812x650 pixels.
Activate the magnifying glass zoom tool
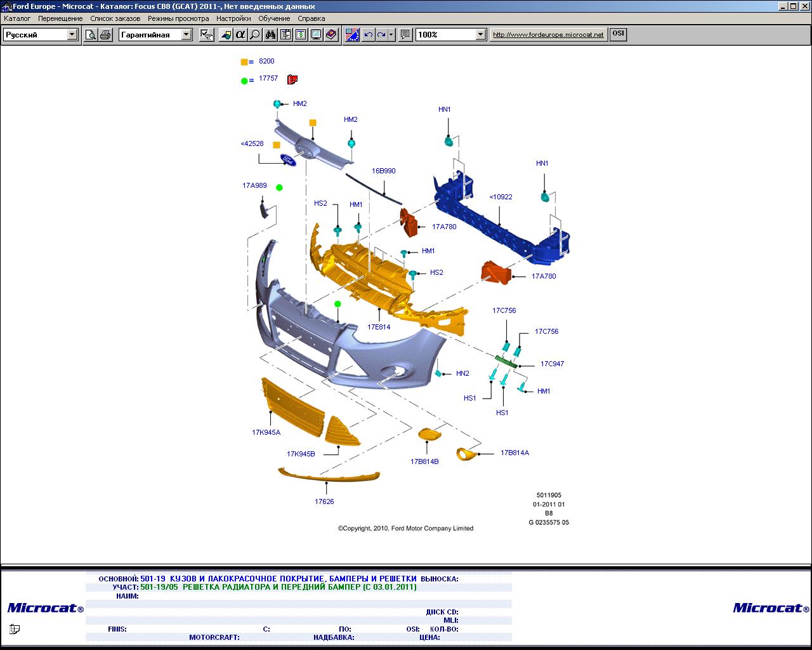point(254,35)
